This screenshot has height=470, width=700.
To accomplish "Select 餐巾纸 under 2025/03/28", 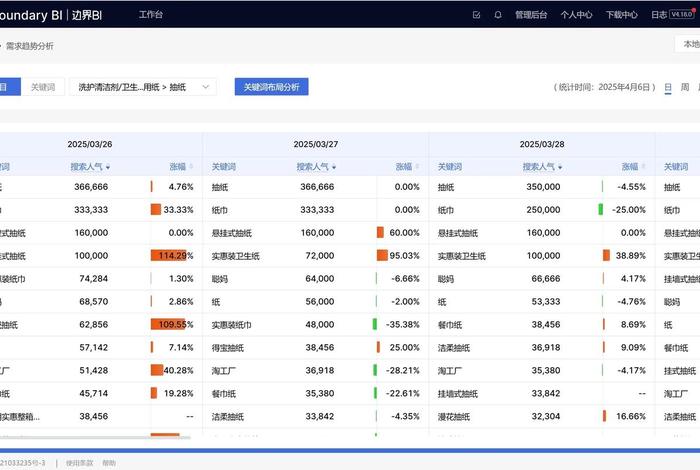I will 450,325.
